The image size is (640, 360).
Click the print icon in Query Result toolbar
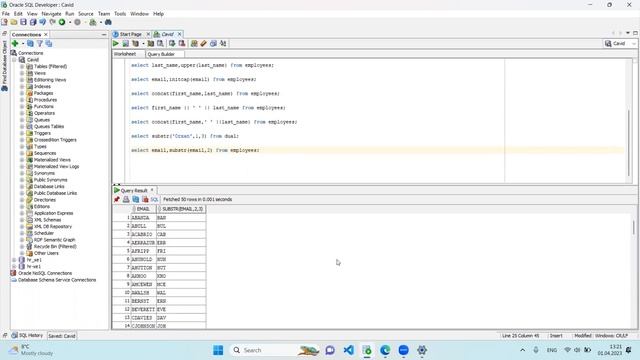click(x=126, y=199)
